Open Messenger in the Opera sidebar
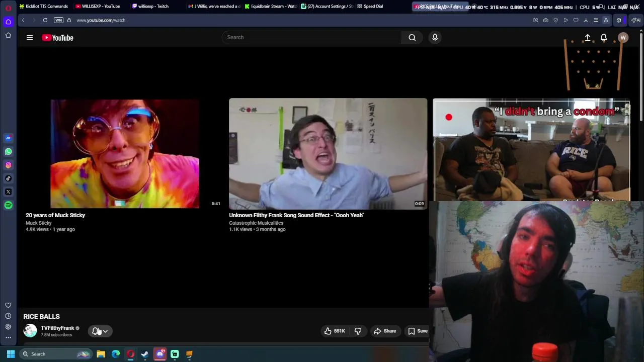644x362 pixels. coord(8,138)
